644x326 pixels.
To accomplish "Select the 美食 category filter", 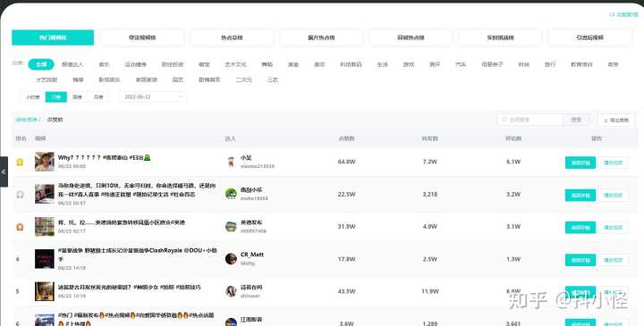I will [x=293, y=64].
